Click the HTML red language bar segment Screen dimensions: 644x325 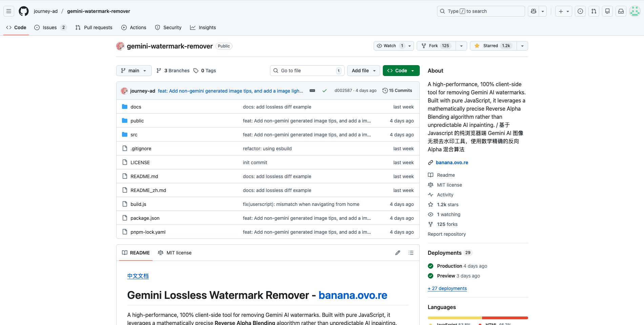coord(505,318)
